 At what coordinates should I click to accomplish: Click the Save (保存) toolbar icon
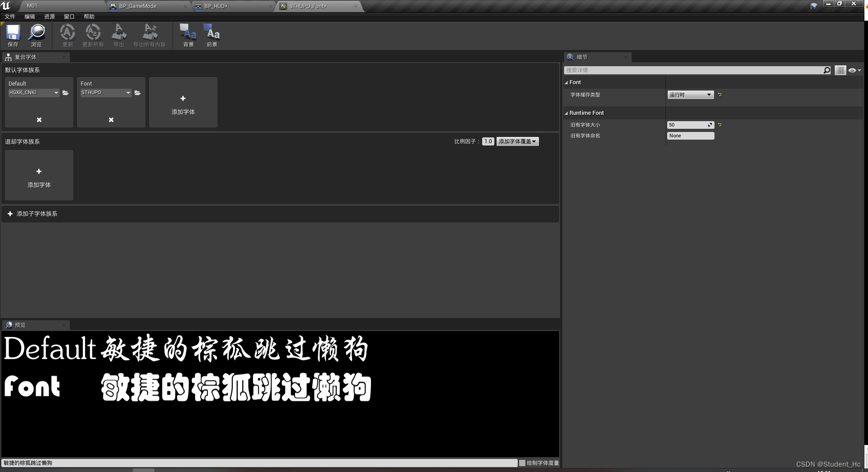(x=13, y=35)
